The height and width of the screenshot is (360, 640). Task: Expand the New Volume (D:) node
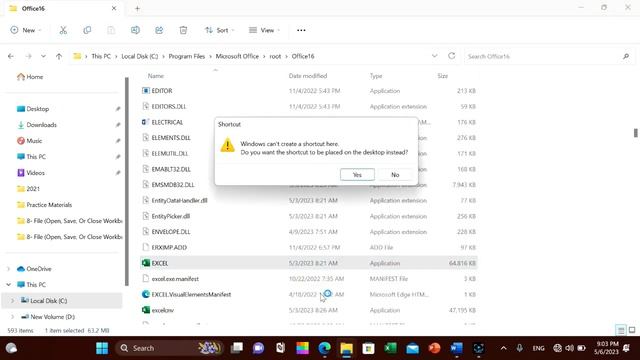[x=12, y=317]
